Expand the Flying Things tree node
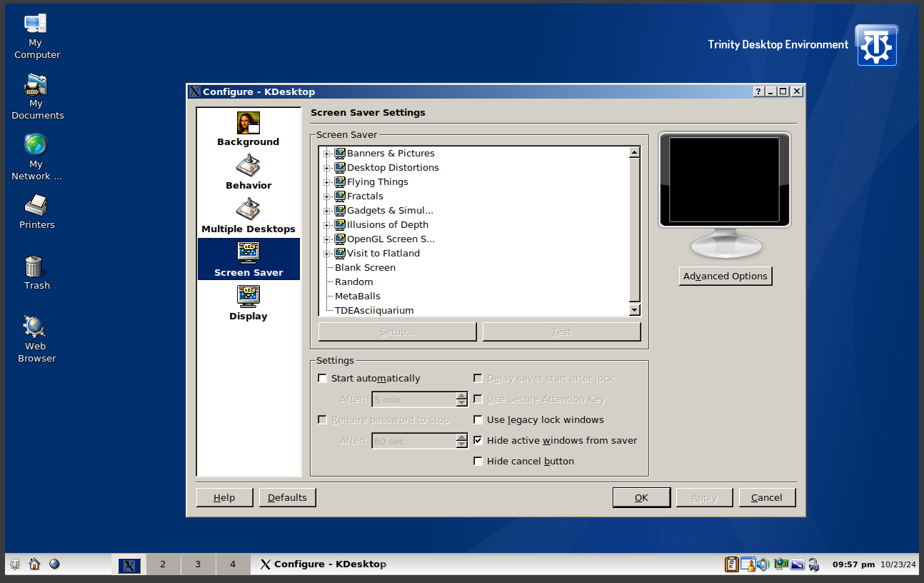924x583 pixels. (x=327, y=182)
